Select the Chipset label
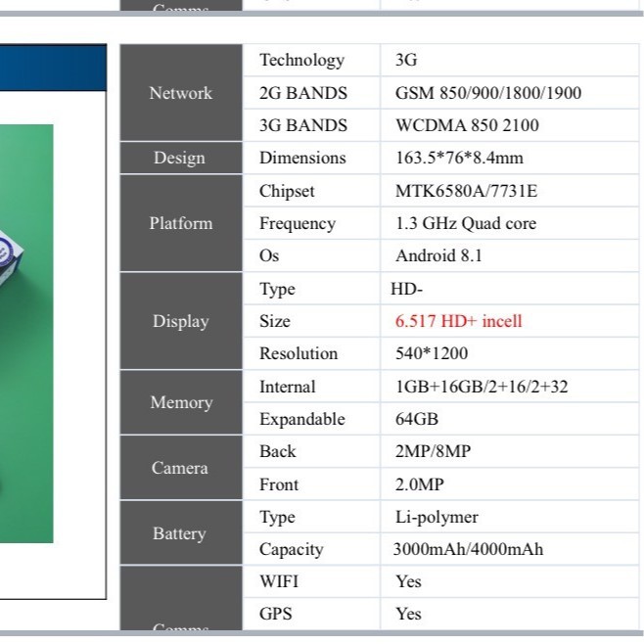This screenshot has height=644, width=644. (x=287, y=192)
